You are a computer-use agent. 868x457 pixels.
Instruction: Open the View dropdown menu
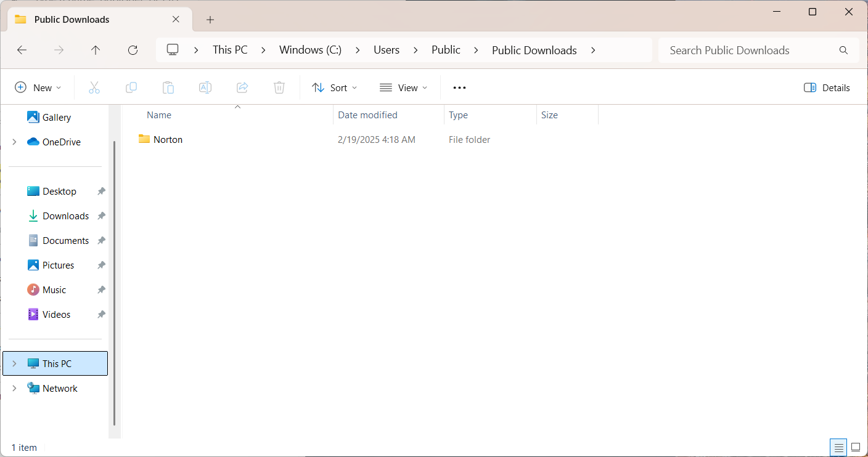coord(403,88)
